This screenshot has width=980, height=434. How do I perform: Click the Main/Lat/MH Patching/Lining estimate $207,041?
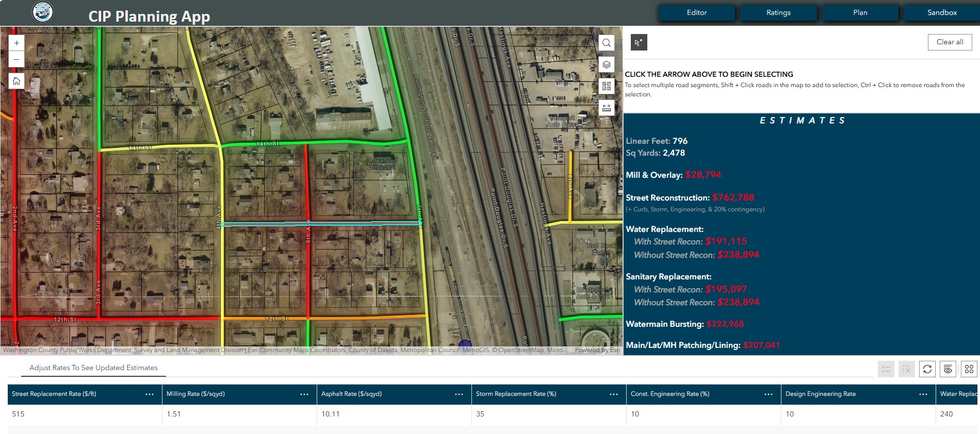point(761,345)
